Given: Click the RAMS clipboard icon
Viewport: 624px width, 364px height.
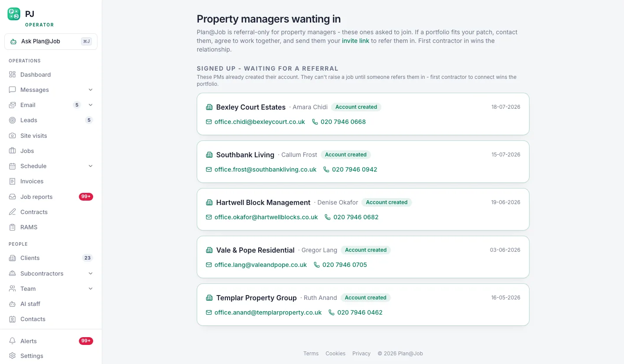Looking at the screenshot, I should (x=13, y=227).
